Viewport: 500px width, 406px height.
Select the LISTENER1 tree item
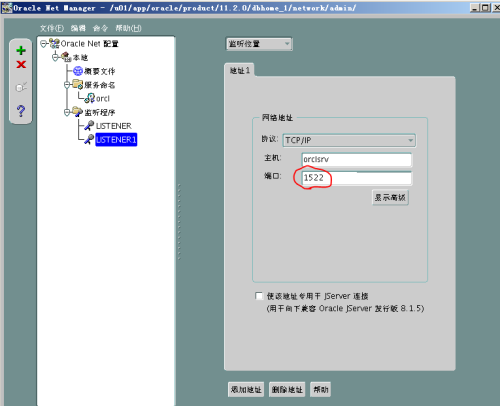(116, 139)
